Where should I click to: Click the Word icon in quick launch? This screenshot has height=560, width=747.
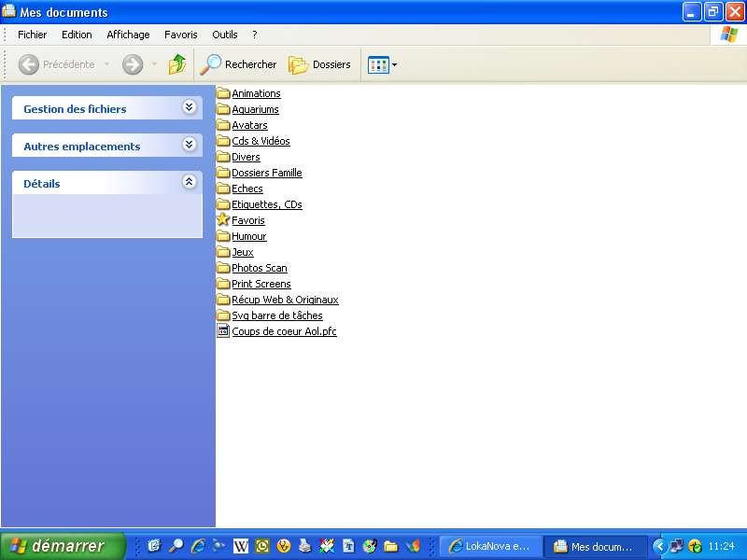(x=241, y=547)
